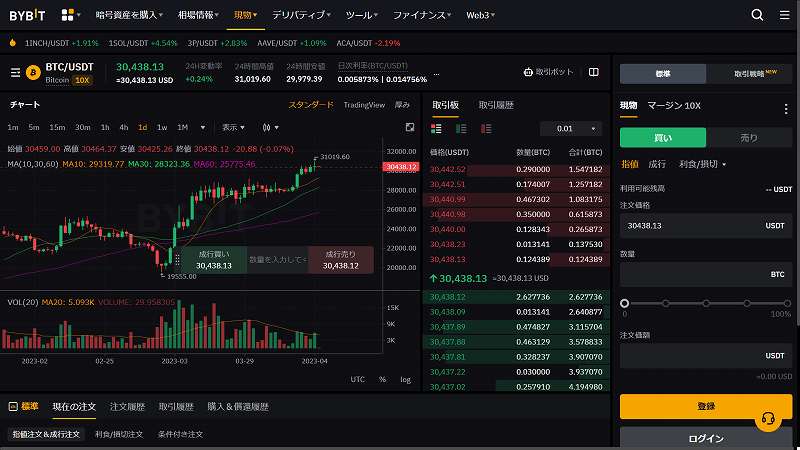Set quantity slider to the middle 50% marker
The width and height of the screenshot is (800, 450).
(706, 303)
